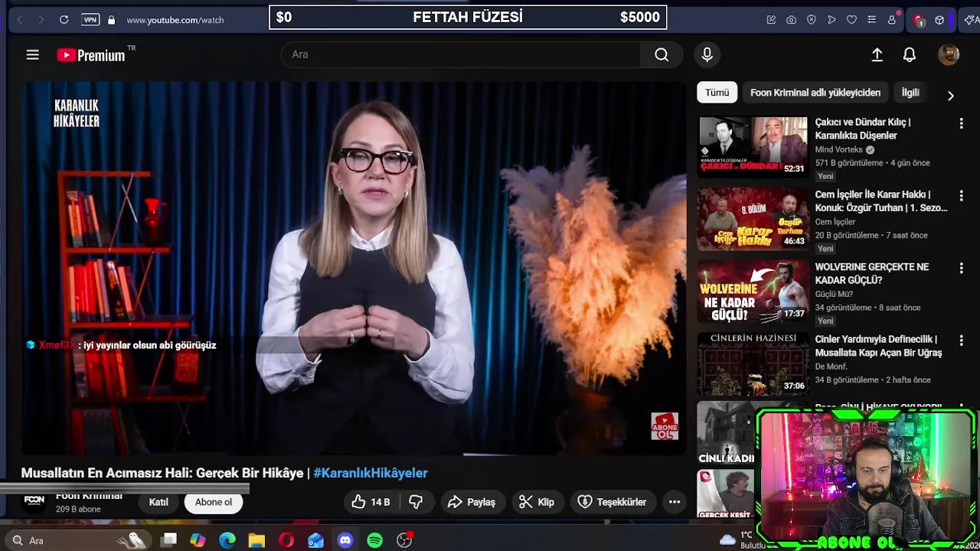The height and width of the screenshot is (551, 980).
Task: Click the browser heart bookmark icon
Action: (x=851, y=19)
